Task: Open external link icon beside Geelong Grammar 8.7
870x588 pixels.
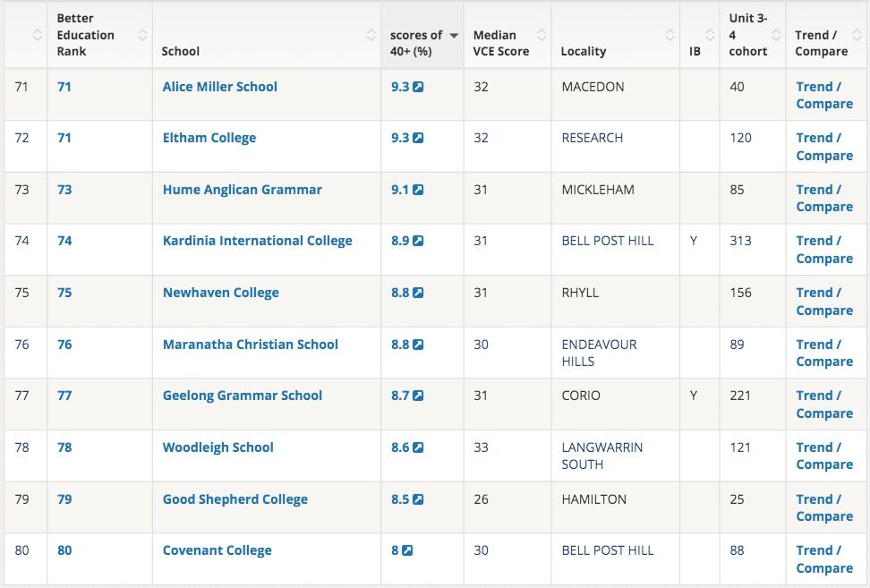Action: click(418, 396)
